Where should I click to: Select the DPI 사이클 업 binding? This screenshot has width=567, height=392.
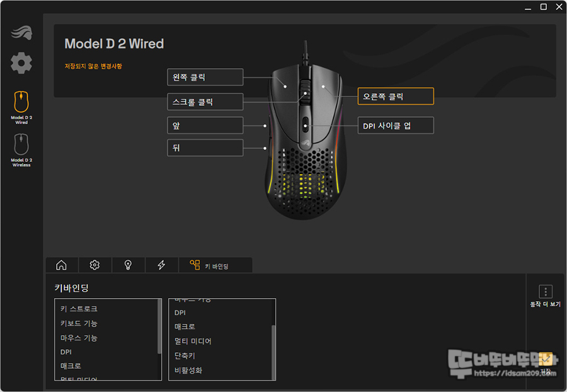click(x=396, y=125)
